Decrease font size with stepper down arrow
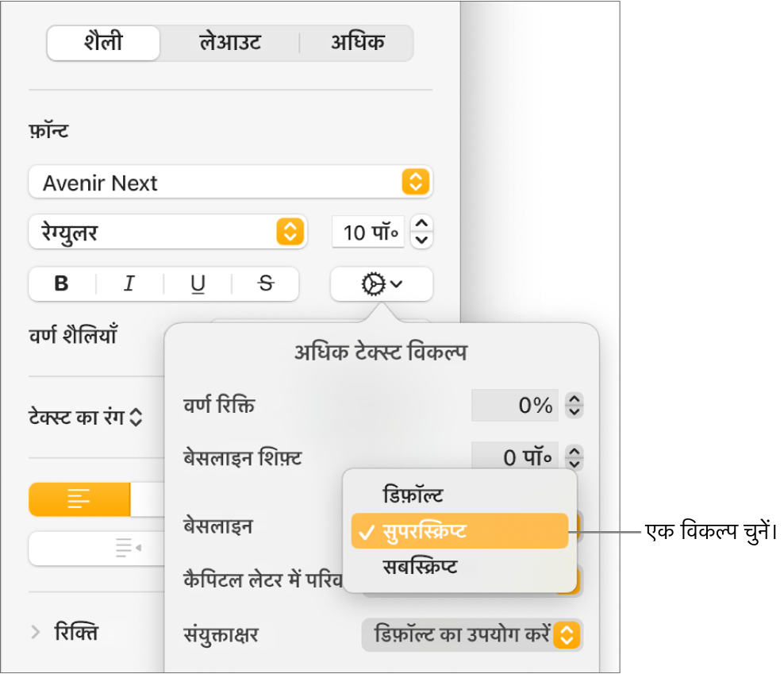Image resolution: width=784 pixels, height=674 pixels. [x=421, y=241]
